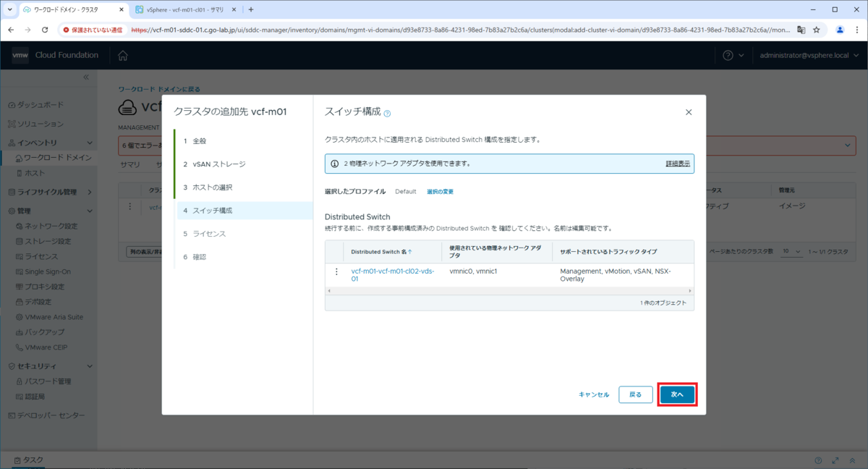Viewport: 868px width, 469px height.
Task: Open actions menu for vcf-m01-vcf-m01-cl02-vds-01 row
Action: 336,272
